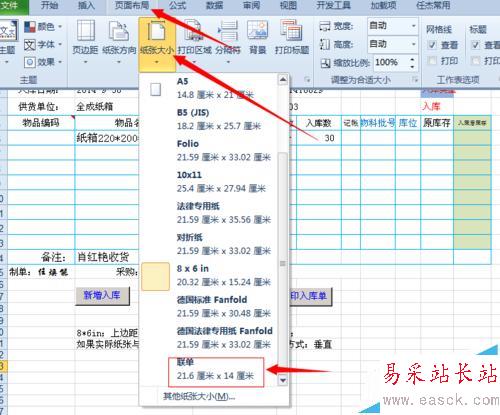
Task: Switch to the 任杰常用 tab
Action: pos(433,6)
